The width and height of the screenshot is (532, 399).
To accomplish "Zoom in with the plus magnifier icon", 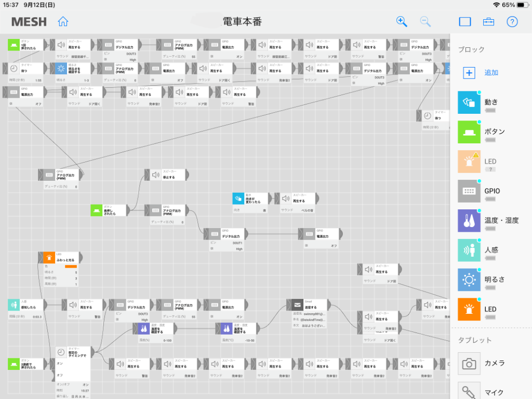I will click(402, 22).
